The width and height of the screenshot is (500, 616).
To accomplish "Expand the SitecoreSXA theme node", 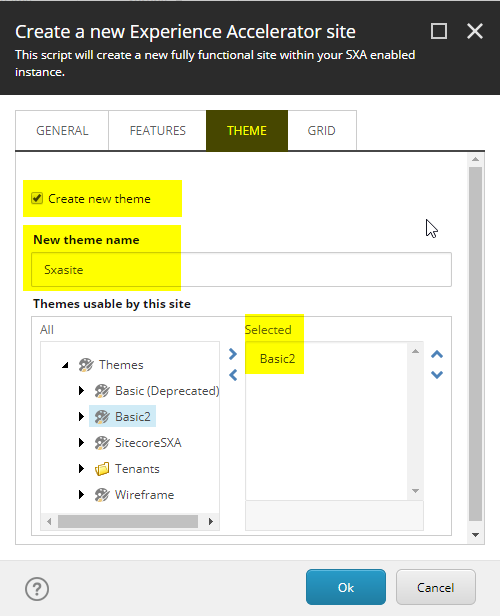I will tap(81, 443).
